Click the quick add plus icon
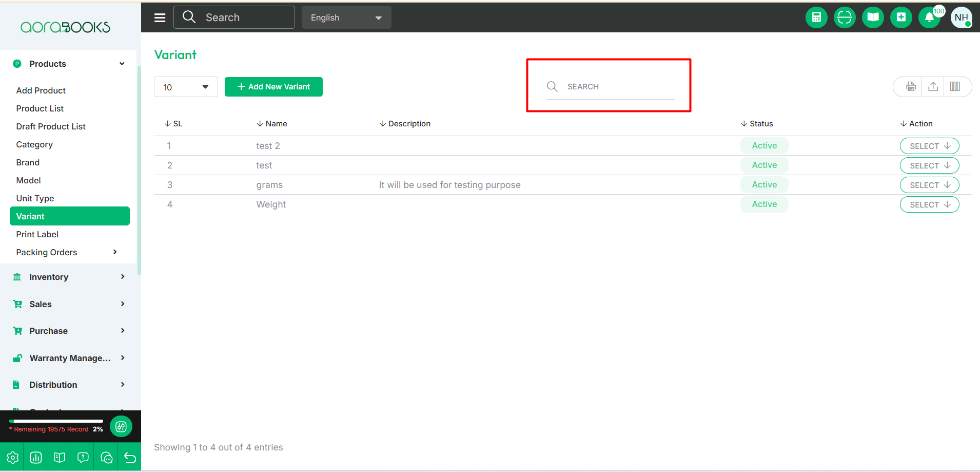This screenshot has width=980, height=472. [901, 17]
